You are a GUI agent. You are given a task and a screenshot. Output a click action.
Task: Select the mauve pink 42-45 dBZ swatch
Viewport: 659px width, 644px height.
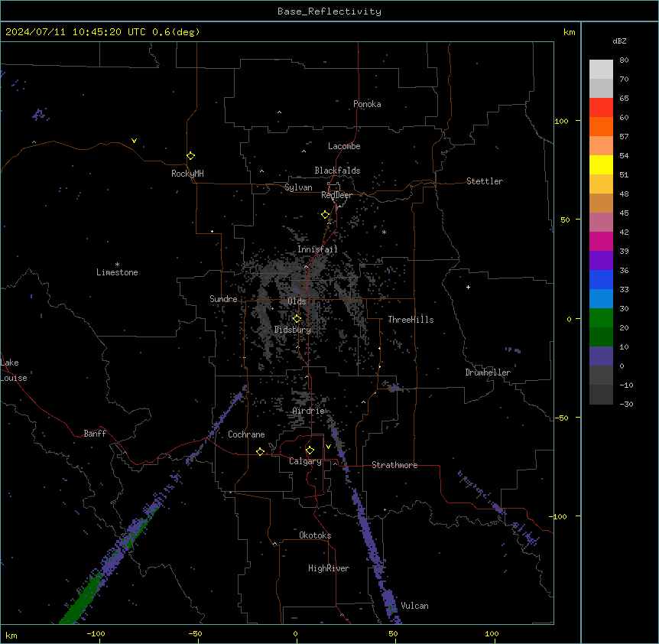(x=601, y=223)
